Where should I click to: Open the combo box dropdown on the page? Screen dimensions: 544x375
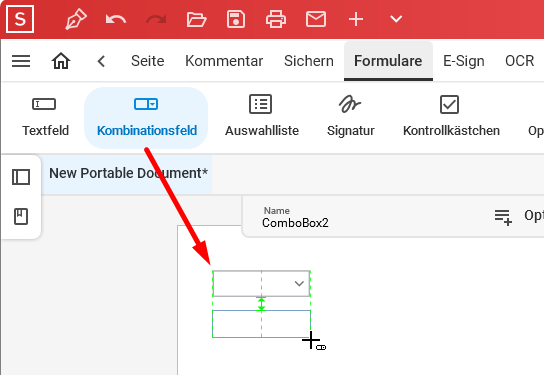[299, 283]
